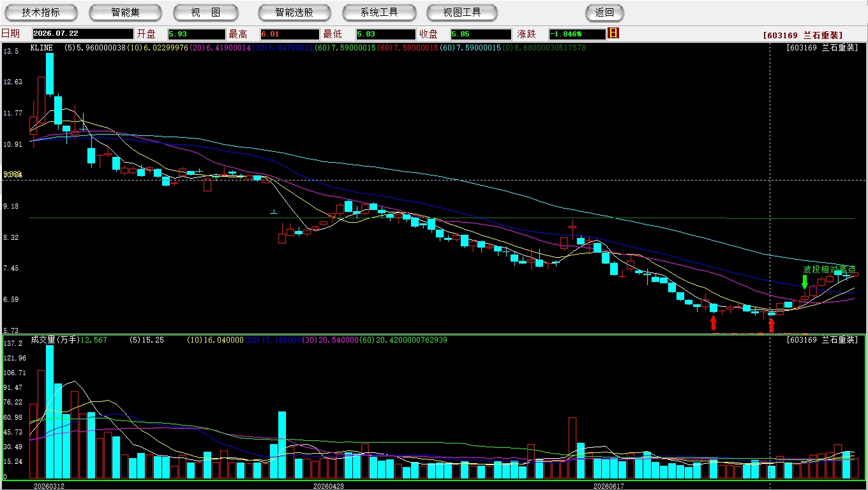Click the 20260617 date axis label
The image size is (868, 490).
coord(609,486)
